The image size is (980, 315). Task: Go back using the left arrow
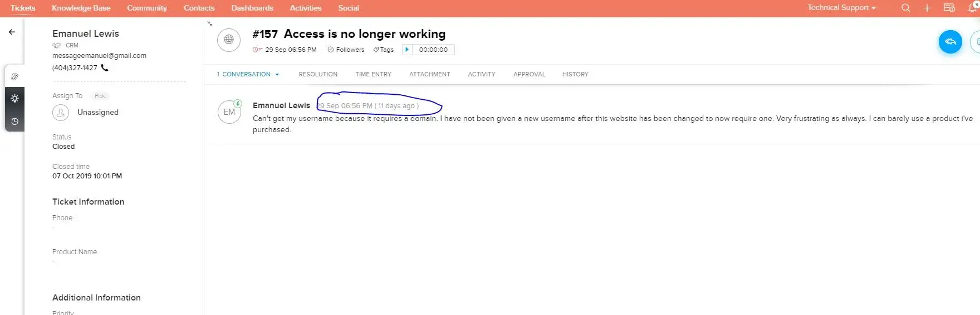coord(12,32)
